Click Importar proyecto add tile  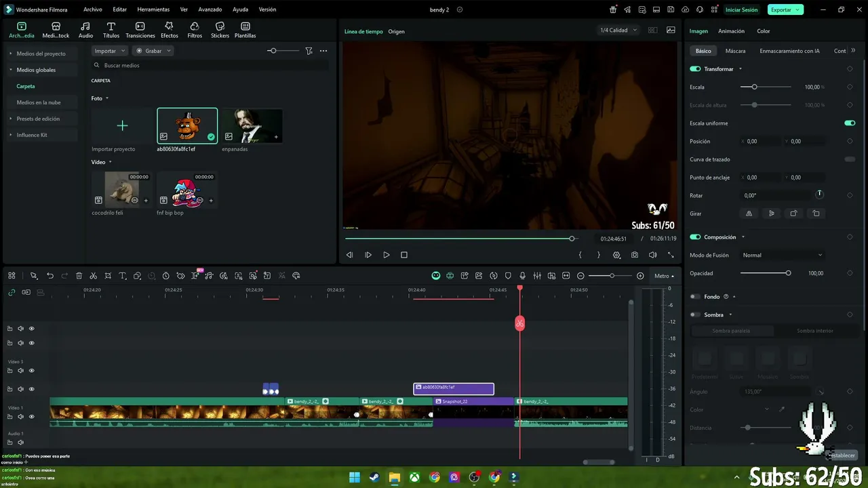coord(122,126)
